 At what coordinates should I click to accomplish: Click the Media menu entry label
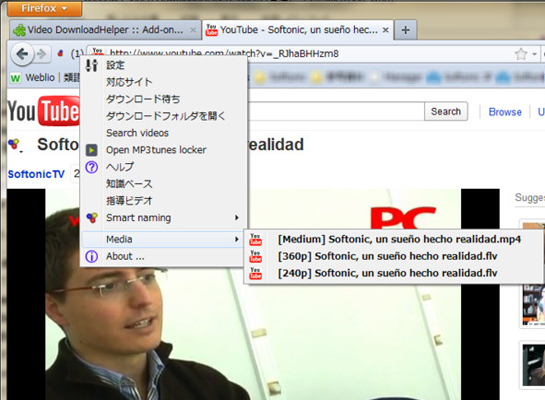[x=119, y=239]
